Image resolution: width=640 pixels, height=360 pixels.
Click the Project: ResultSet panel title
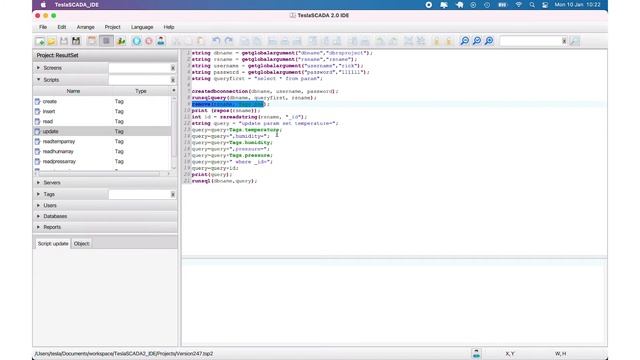tap(58, 55)
